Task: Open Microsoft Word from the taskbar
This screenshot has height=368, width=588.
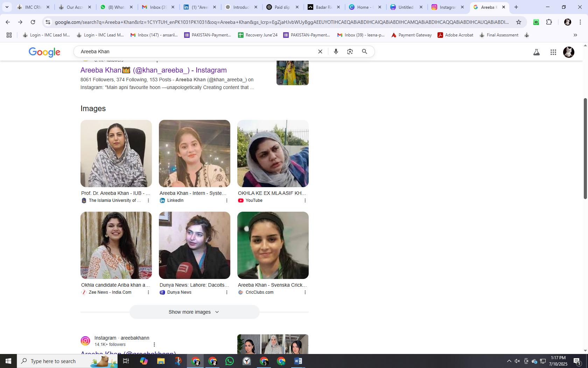Action: point(298,361)
